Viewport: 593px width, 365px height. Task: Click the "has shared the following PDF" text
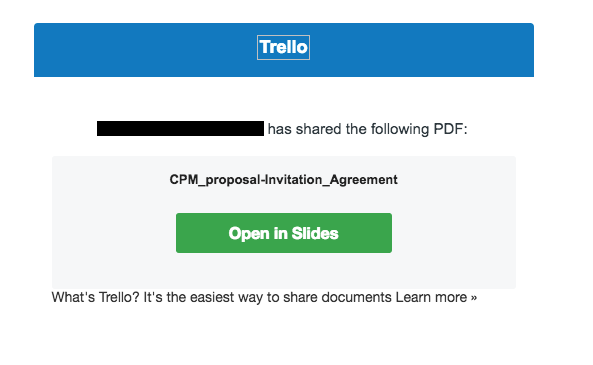[x=368, y=129]
